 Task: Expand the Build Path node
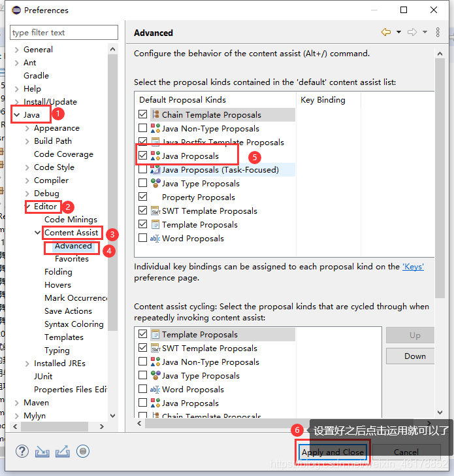coord(27,141)
